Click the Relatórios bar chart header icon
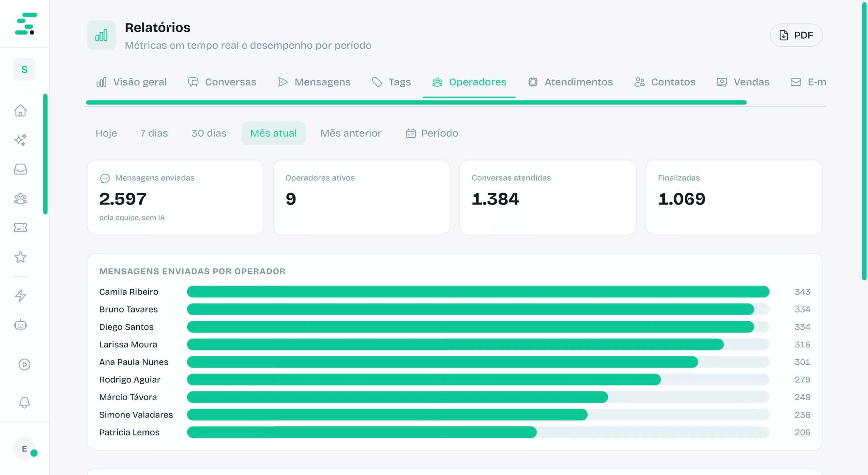Viewport: 868px width, 475px height. (x=101, y=35)
